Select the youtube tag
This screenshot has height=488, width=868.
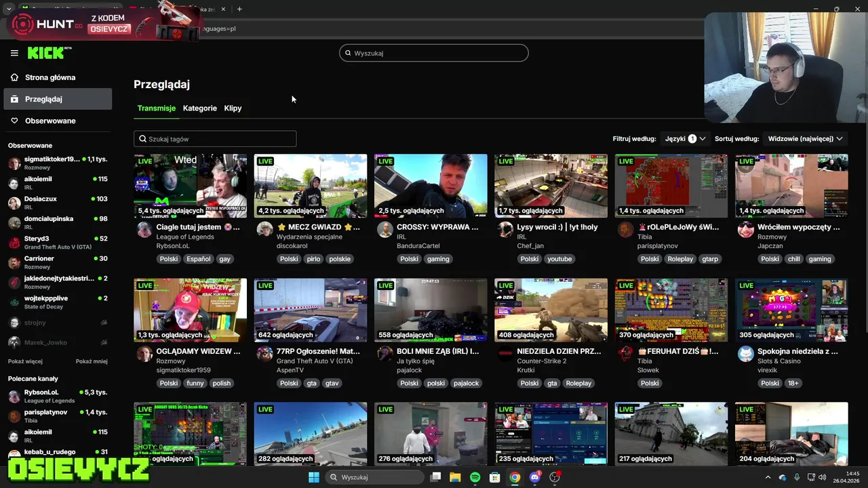pyautogui.click(x=559, y=259)
